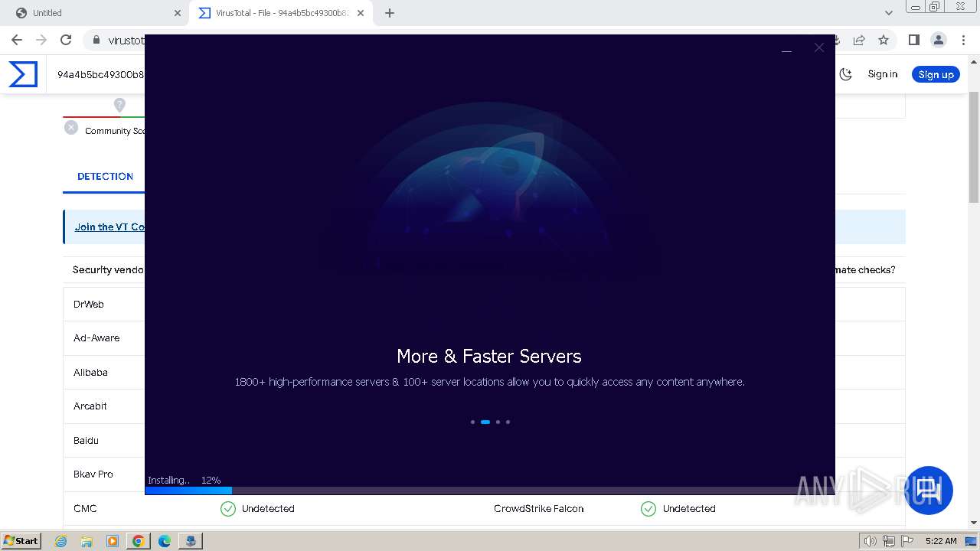Click CrowdStrike Falcon Undetected checkmark icon
Screen dimensions: 980x551
pyautogui.click(x=648, y=509)
